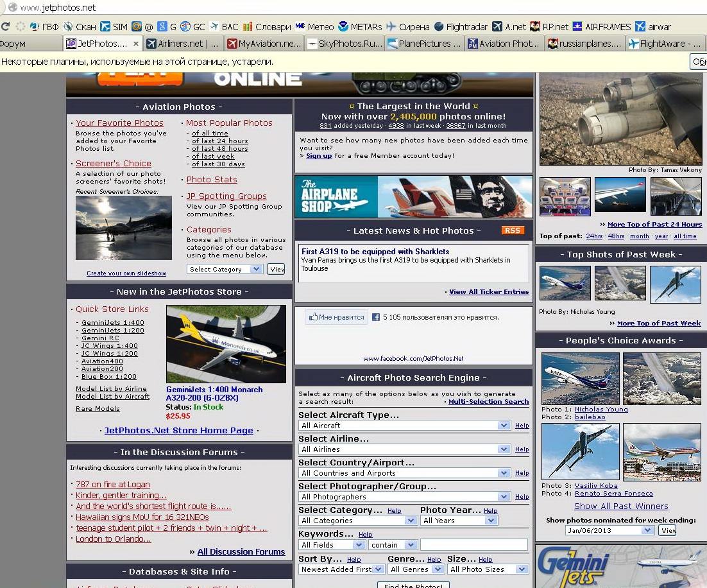707x588 pixels.
Task: Open the airwar bookmark
Action: point(653,26)
